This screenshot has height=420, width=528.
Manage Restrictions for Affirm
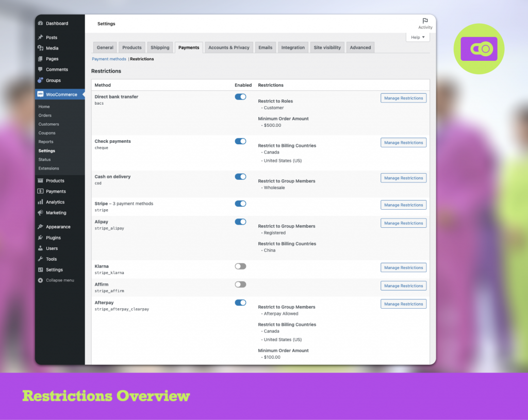point(403,285)
